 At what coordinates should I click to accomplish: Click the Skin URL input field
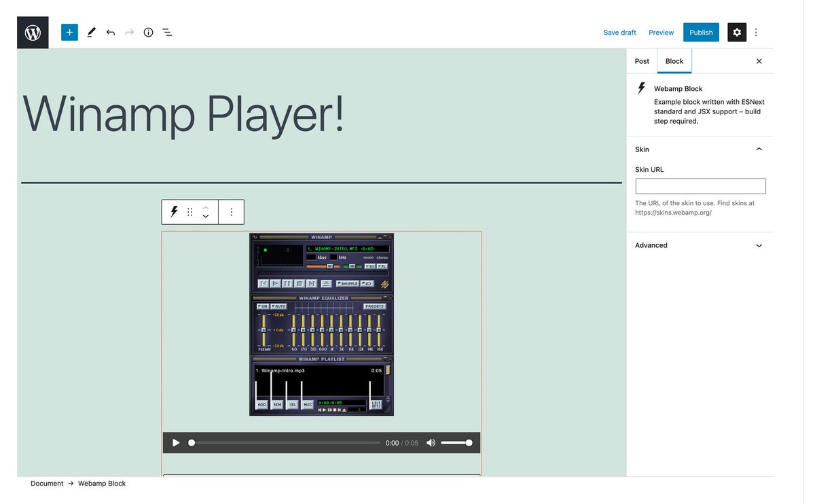[700, 186]
